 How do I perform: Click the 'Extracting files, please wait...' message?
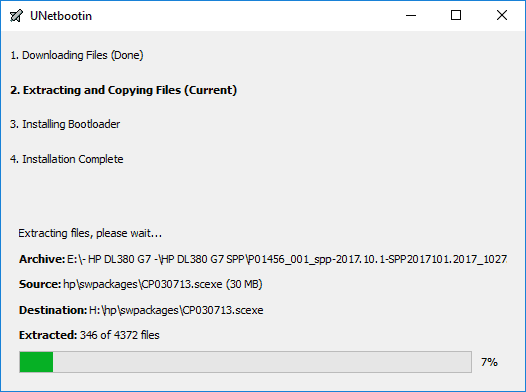(x=90, y=233)
